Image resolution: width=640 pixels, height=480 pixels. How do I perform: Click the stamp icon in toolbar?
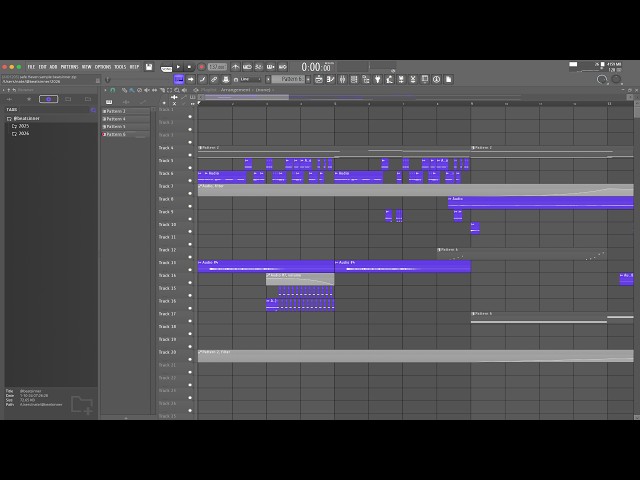[225, 79]
